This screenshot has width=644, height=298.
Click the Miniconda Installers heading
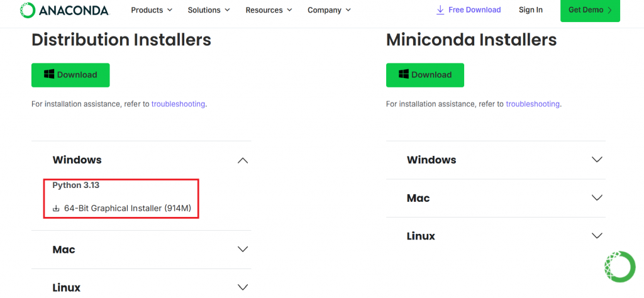[472, 40]
